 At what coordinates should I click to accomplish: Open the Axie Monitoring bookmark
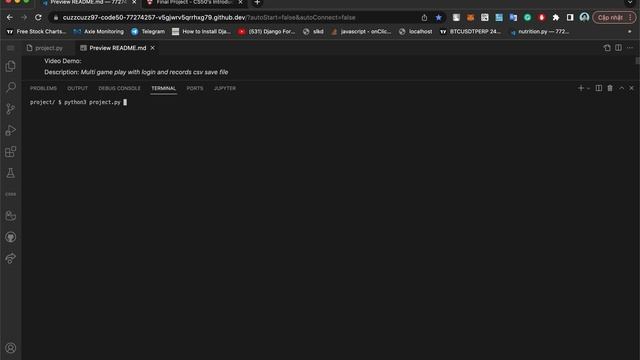click(99, 31)
